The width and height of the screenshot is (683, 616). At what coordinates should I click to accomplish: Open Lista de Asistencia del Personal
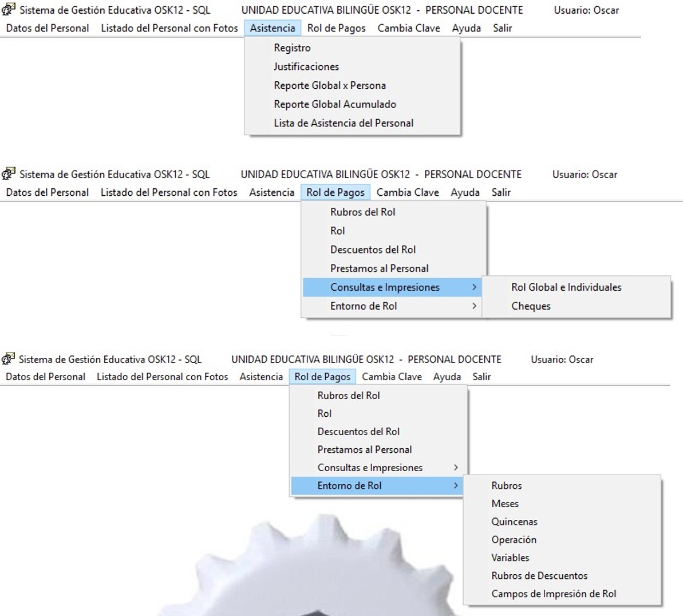343,124
